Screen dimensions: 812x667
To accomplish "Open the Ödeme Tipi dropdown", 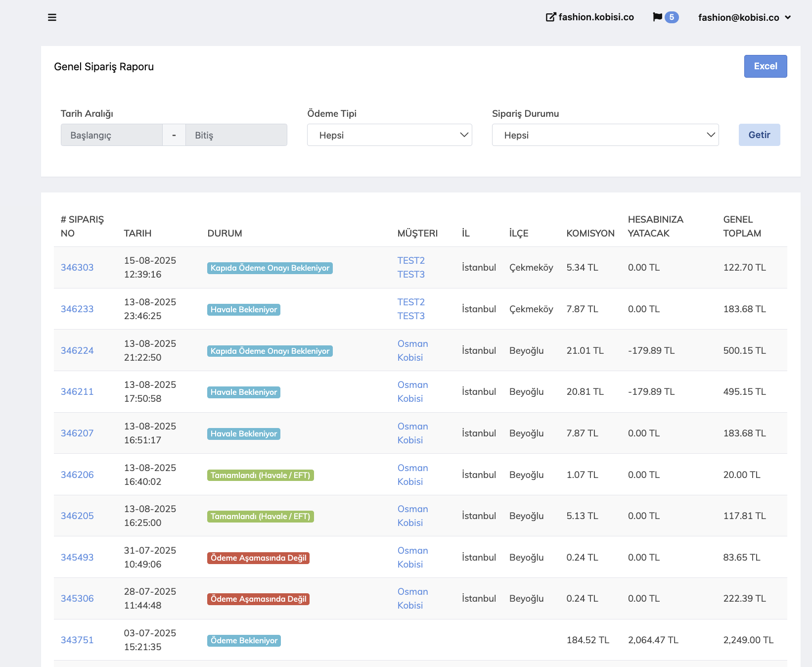I will tap(389, 135).
